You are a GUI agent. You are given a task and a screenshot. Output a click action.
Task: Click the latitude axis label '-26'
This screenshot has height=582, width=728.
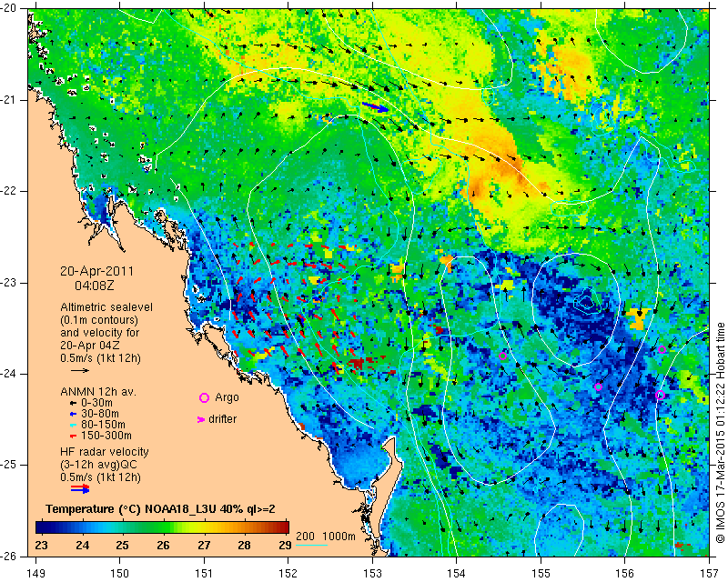[x=9, y=556]
